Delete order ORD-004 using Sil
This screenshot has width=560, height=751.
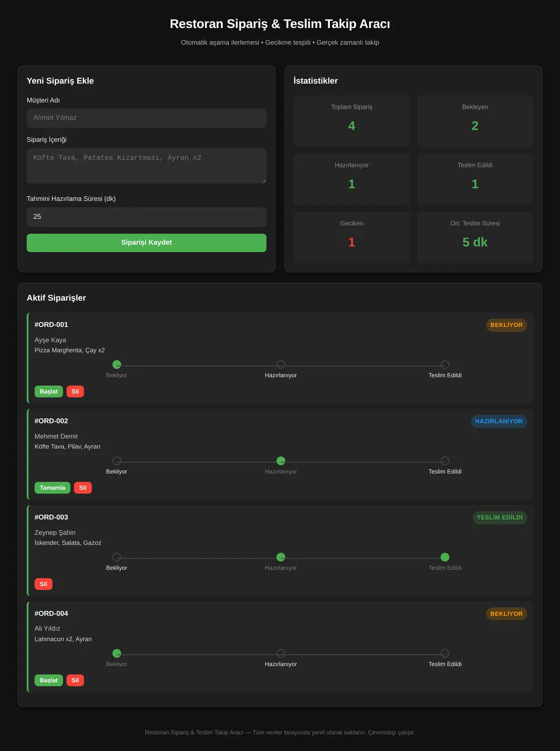[x=75, y=681]
